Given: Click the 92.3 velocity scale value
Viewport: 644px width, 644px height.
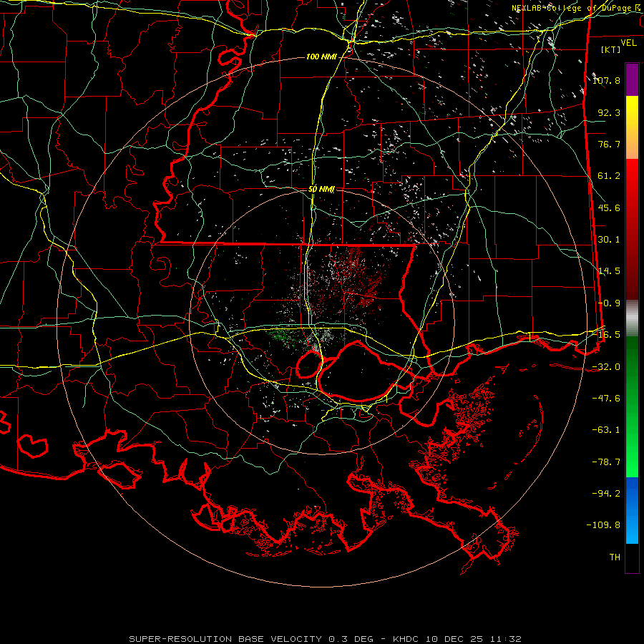Looking at the screenshot, I should point(609,112).
